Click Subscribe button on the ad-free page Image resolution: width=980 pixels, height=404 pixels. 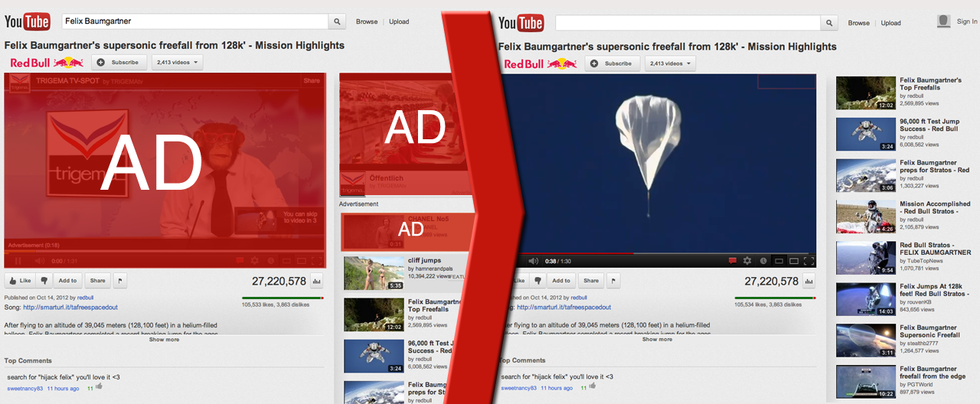pos(613,64)
